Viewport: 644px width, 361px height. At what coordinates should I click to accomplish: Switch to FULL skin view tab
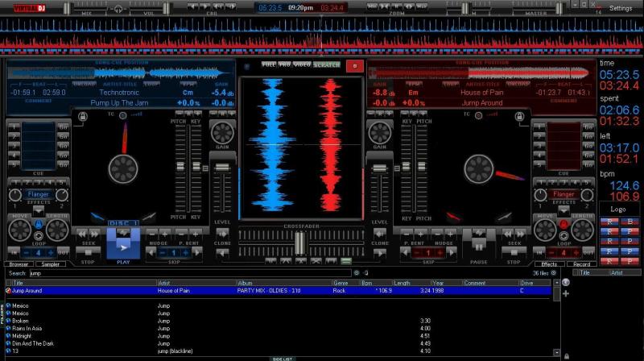(269, 64)
